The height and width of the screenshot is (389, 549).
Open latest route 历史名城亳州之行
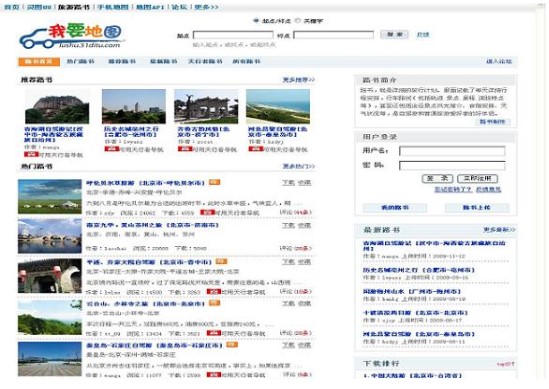[419, 270]
